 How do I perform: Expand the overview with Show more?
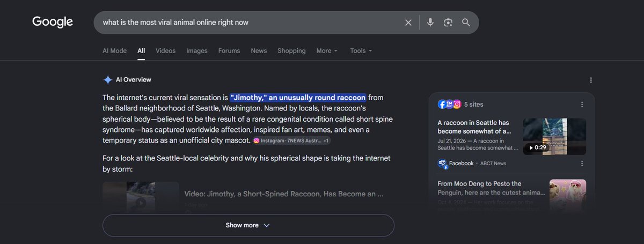(248, 225)
